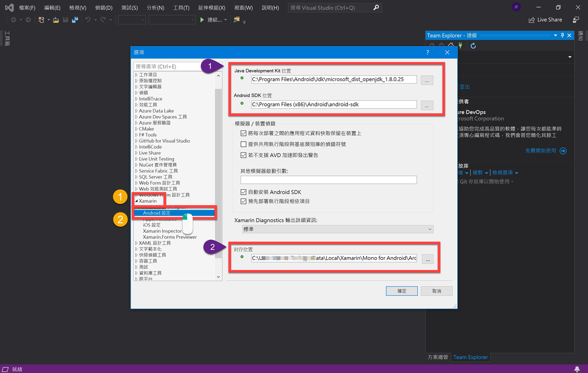Screen dimensions: 588x373
Task: Click the 複製 link in Team Explorer
Action: click(x=478, y=173)
